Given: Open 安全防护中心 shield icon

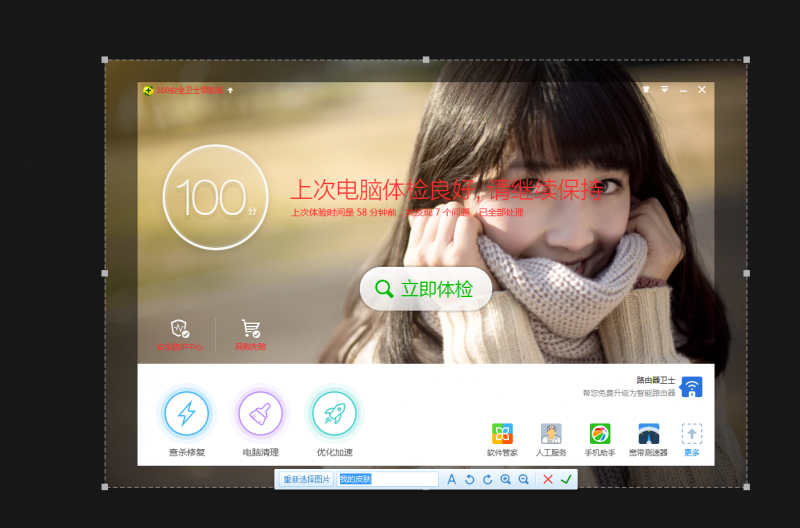Looking at the screenshot, I should [x=179, y=329].
